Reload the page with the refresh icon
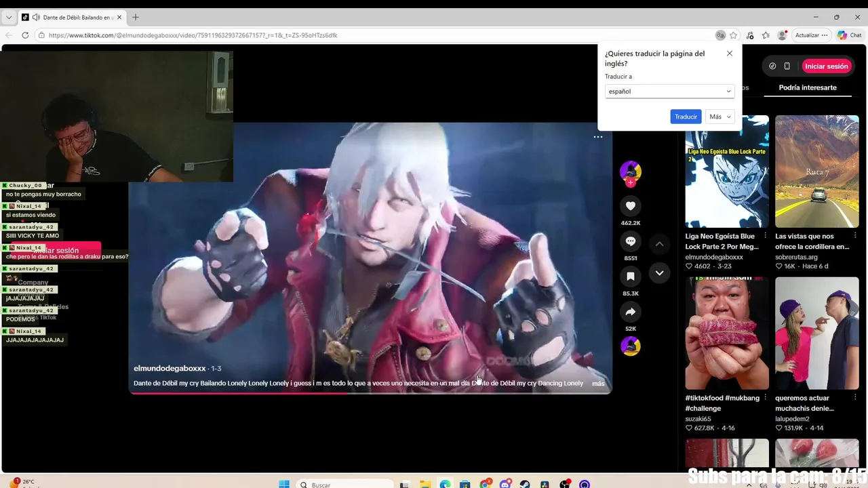Screen dimensions: 868x488 (x=25, y=35)
